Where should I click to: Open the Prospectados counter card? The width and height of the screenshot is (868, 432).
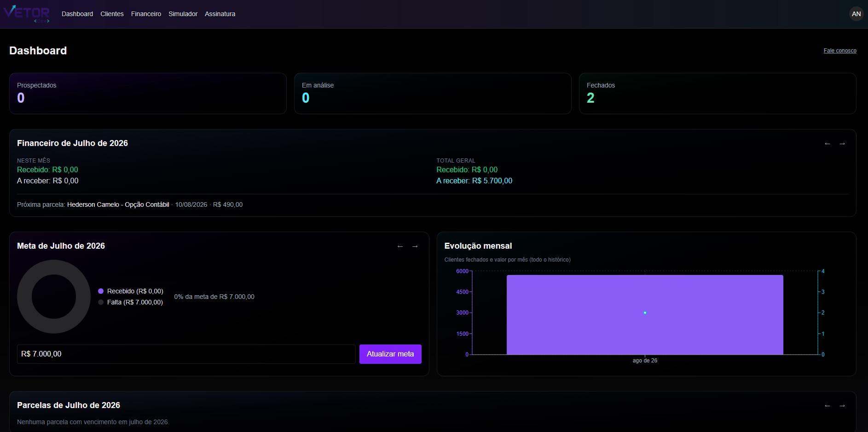click(148, 93)
